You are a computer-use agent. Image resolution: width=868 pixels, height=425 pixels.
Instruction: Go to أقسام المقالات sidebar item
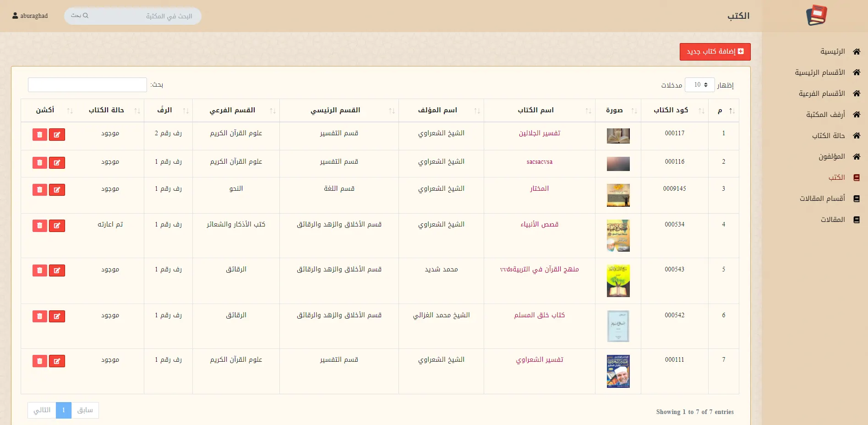point(822,199)
